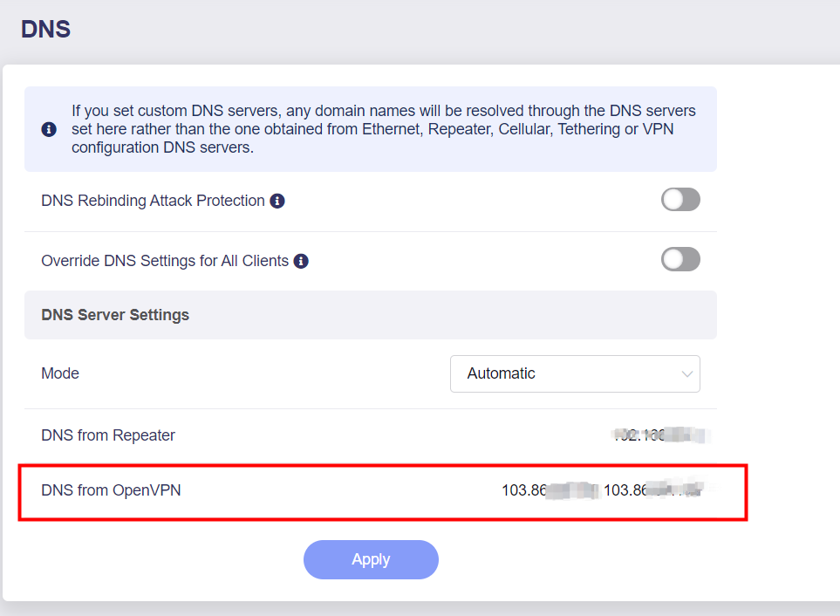Click the DNS from Repeater label
Image resolution: width=840 pixels, height=616 pixels.
pos(108,435)
